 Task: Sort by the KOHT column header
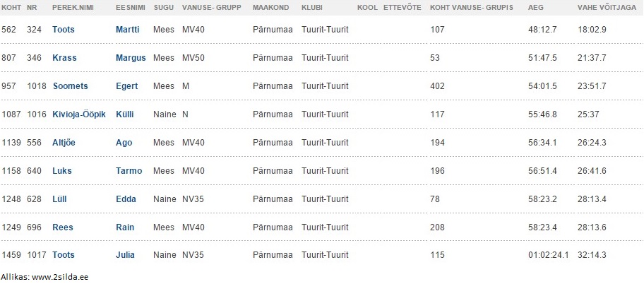[x=11, y=7]
